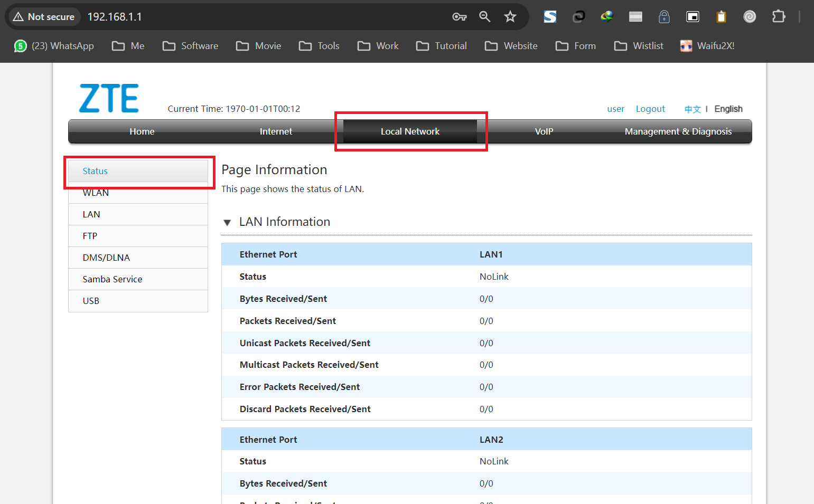814x504 pixels.
Task: Click the NoLink status value for LAN1
Action: coord(494,277)
